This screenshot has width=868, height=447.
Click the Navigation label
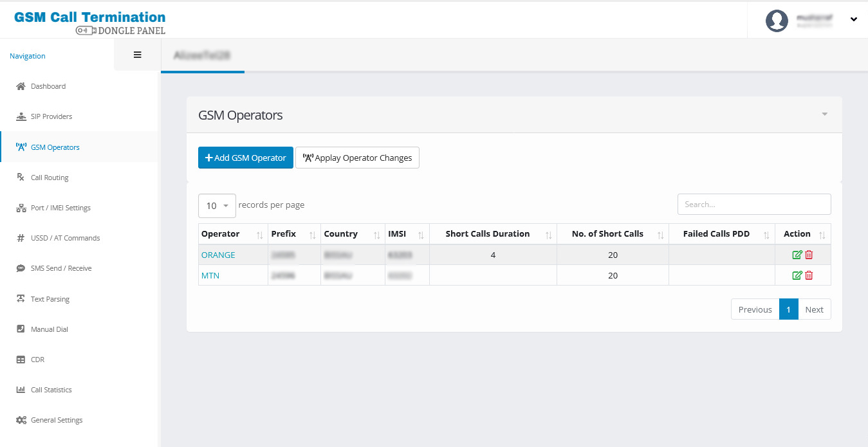point(28,56)
